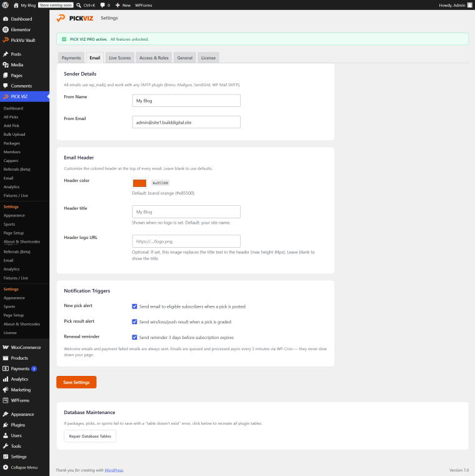Click the Media library icon
The width and height of the screenshot is (475, 476).
(6, 64)
